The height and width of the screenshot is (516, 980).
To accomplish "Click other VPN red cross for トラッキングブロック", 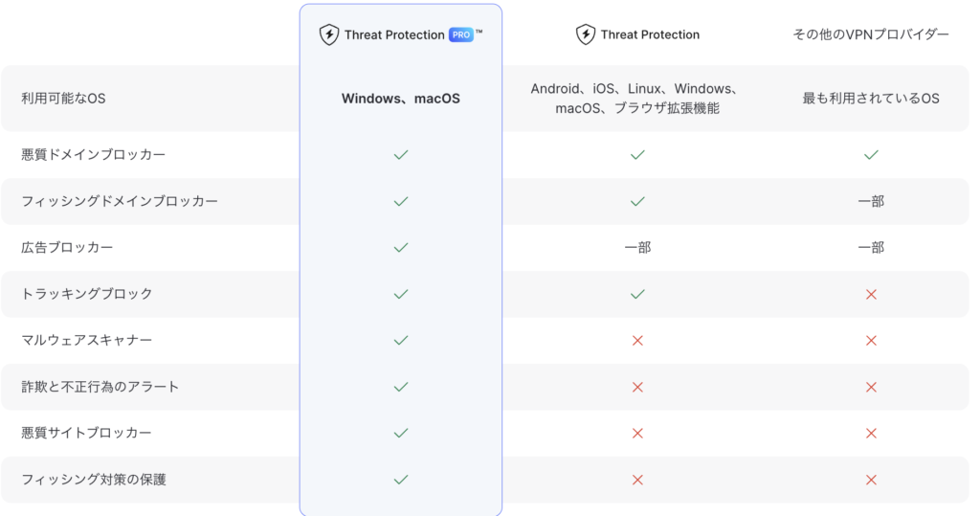I will coord(871,294).
